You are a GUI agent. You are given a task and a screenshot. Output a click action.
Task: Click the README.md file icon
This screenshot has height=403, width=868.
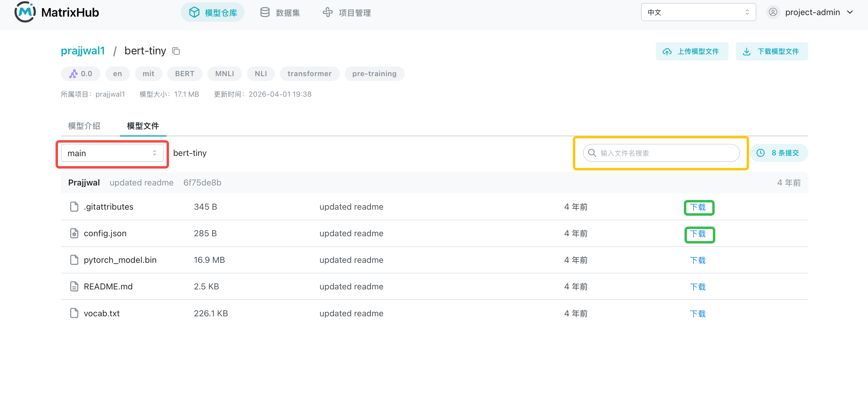click(74, 286)
